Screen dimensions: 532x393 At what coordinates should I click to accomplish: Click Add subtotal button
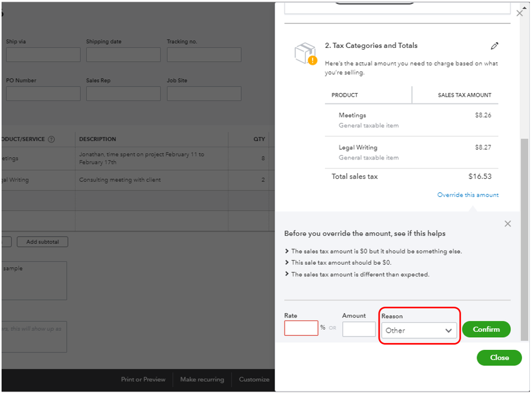pos(43,242)
